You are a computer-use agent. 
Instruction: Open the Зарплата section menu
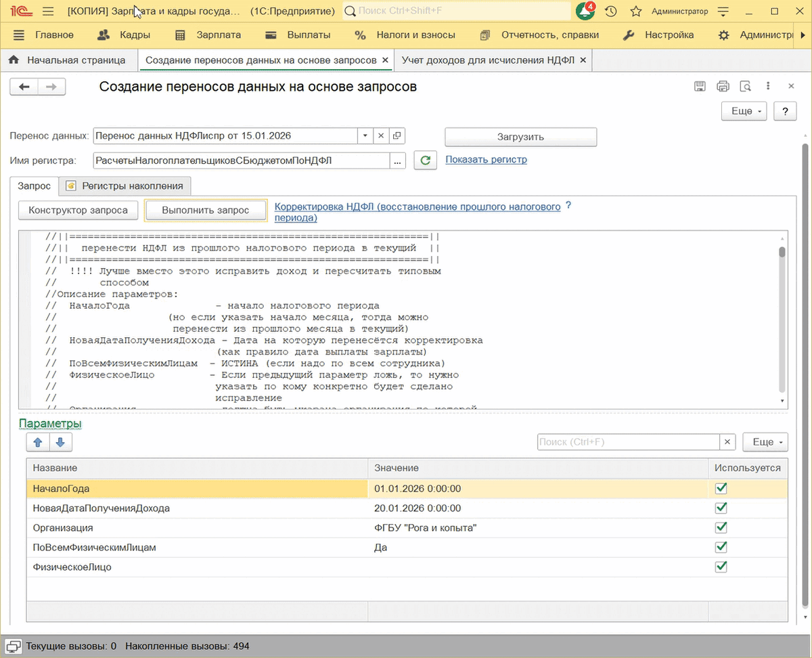208,35
